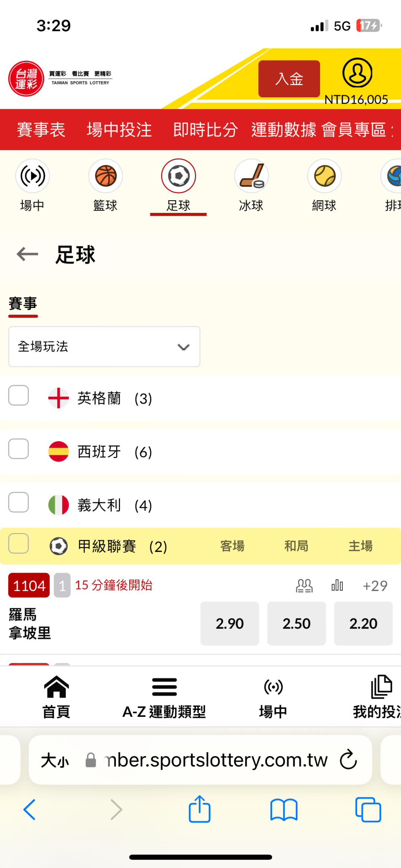
Task: Check the 西班牙 league checkbox
Action: [x=19, y=449]
